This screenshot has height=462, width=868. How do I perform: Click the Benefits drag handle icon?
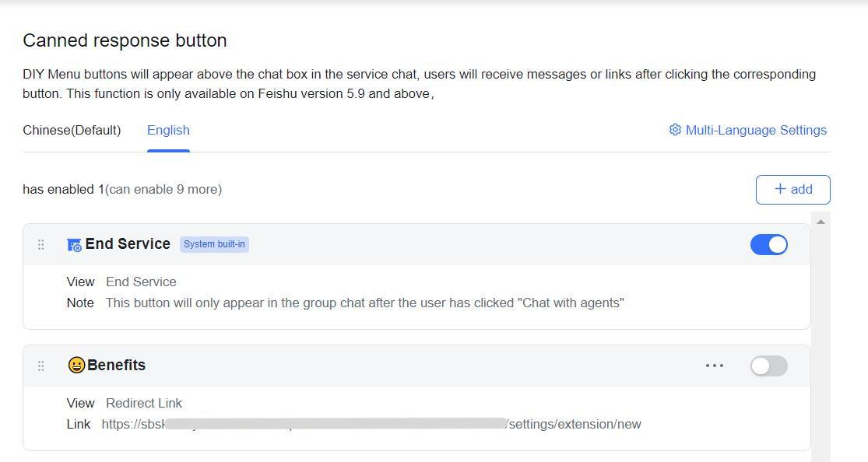coord(41,366)
